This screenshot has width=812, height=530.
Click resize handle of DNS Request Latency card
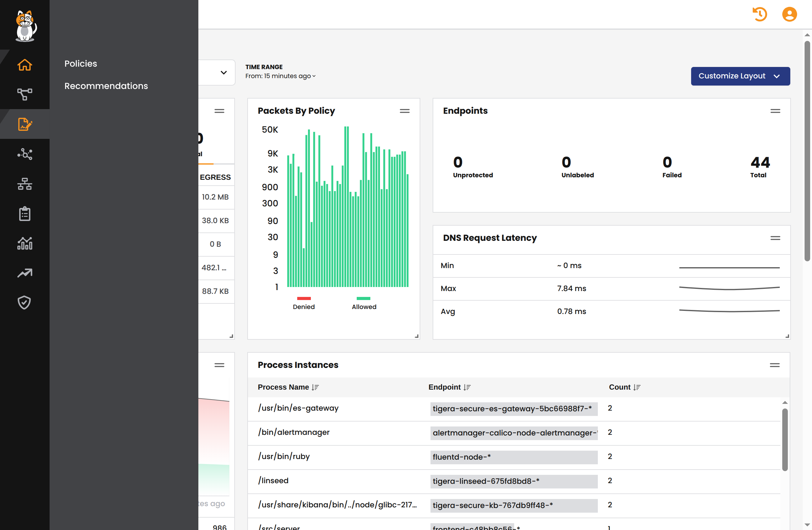click(x=787, y=336)
